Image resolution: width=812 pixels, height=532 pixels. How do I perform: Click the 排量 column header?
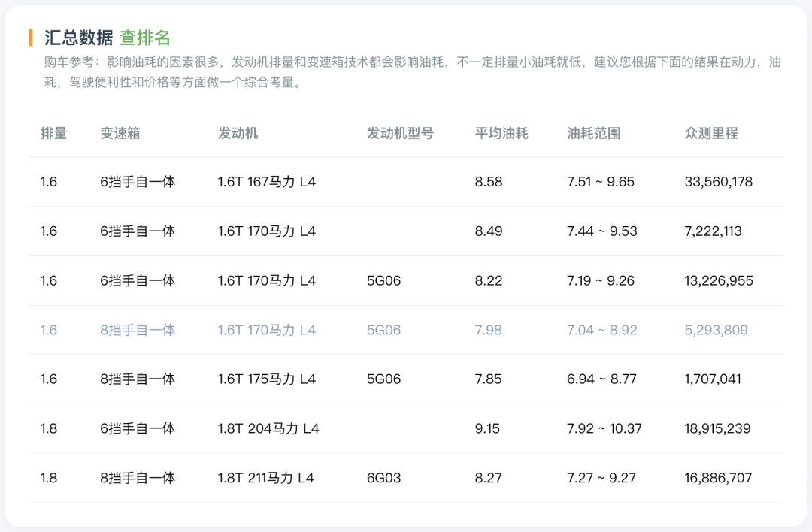54,134
